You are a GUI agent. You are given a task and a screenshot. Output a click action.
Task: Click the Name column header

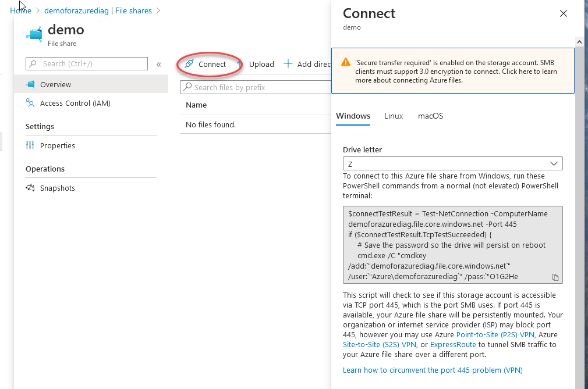[196, 105]
